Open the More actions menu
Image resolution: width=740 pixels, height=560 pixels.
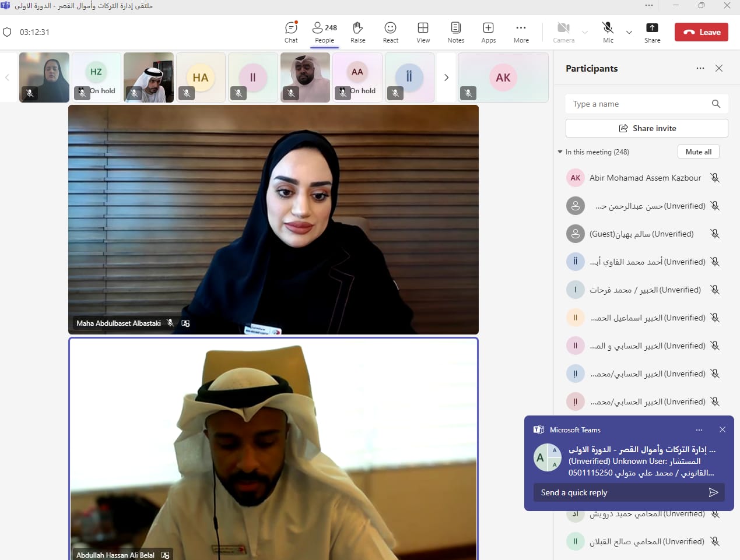pos(521,32)
